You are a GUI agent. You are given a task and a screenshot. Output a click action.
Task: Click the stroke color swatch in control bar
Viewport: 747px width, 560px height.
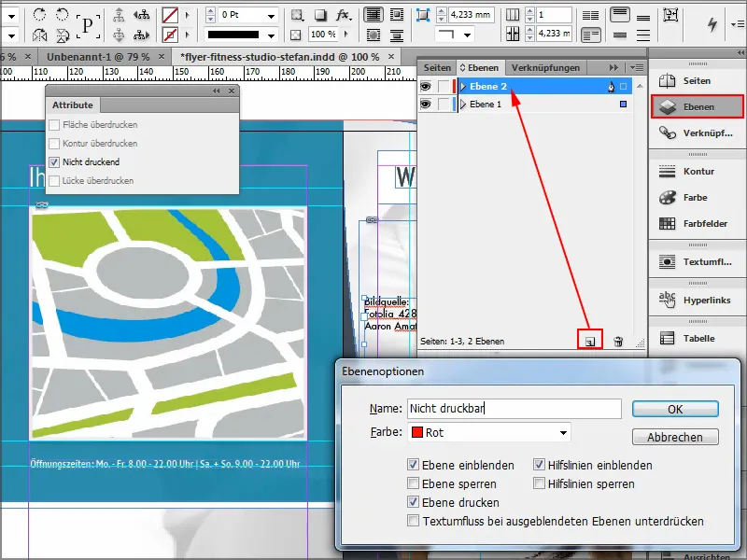[170, 35]
